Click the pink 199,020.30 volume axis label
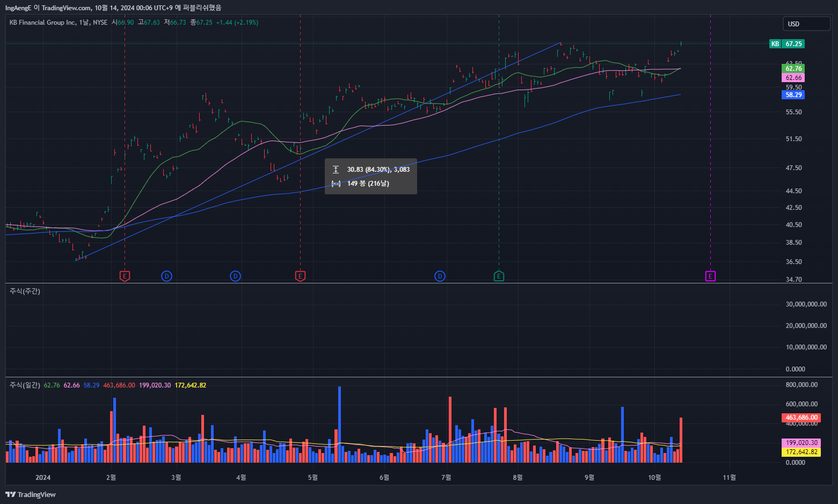This screenshot has width=838, height=504. [x=801, y=443]
